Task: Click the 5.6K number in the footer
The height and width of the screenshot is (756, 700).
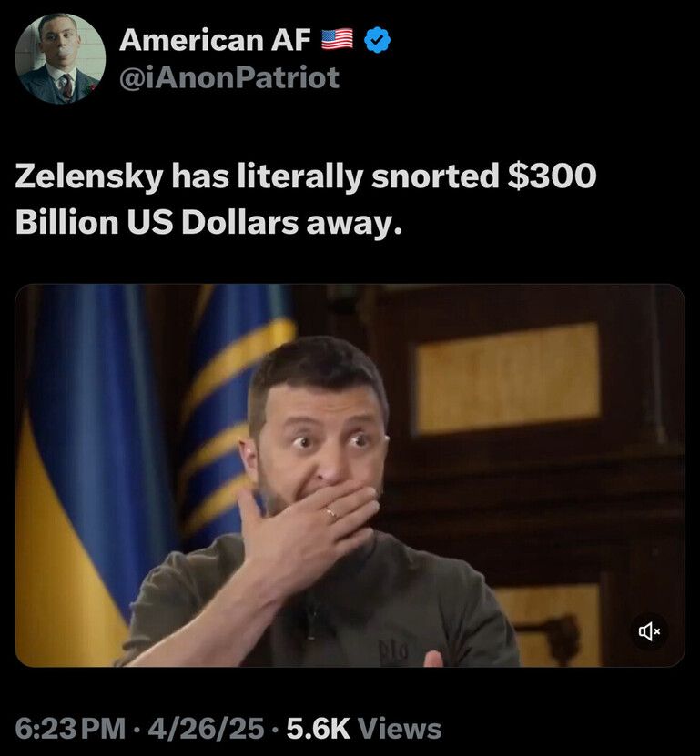Action: tap(319, 729)
